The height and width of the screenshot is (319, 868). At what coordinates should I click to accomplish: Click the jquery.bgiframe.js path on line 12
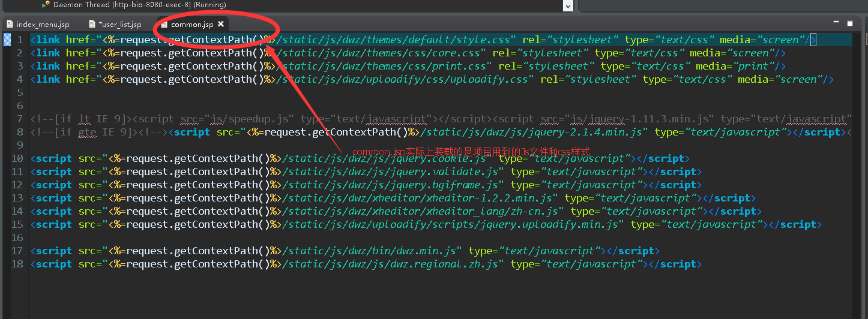tap(390, 185)
